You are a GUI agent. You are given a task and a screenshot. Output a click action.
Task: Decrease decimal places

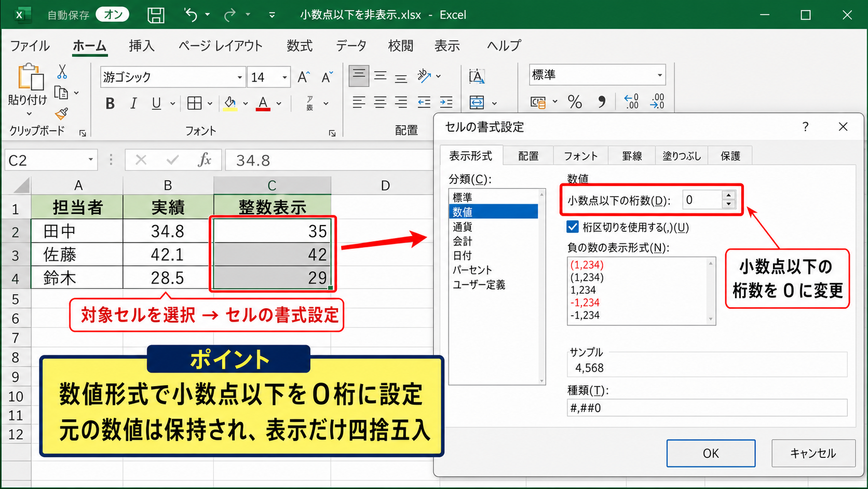click(x=657, y=101)
